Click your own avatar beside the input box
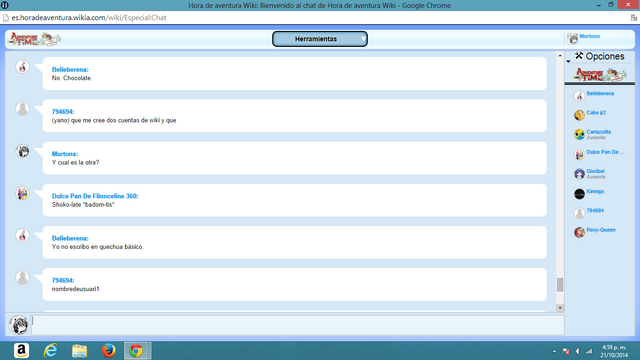The image size is (640, 360). (x=19, y=325)
